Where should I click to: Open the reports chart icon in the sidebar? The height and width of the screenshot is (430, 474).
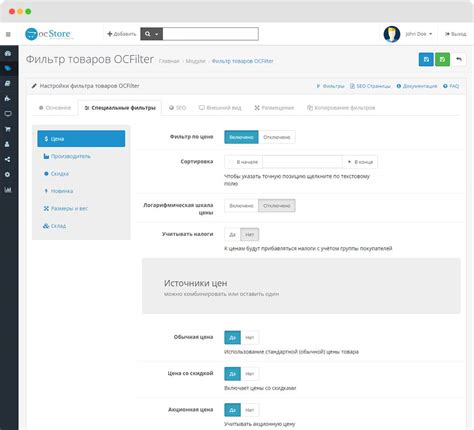click(x=8, y=190)
